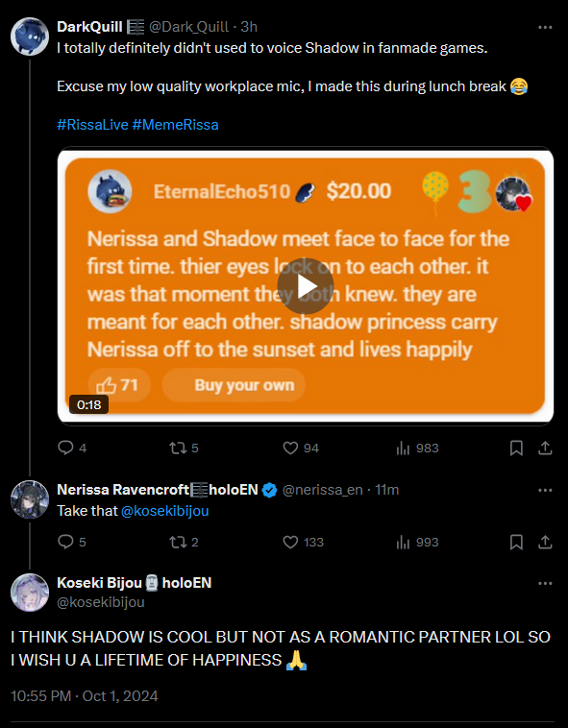Play the embedded superchat video

point(305,286)
